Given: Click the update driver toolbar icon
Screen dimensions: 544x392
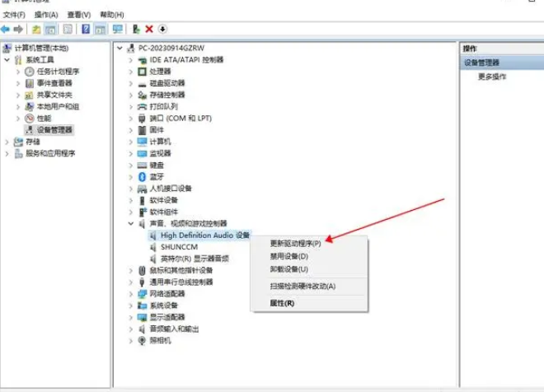Looking at the screenshot, I should pos(136,29).
